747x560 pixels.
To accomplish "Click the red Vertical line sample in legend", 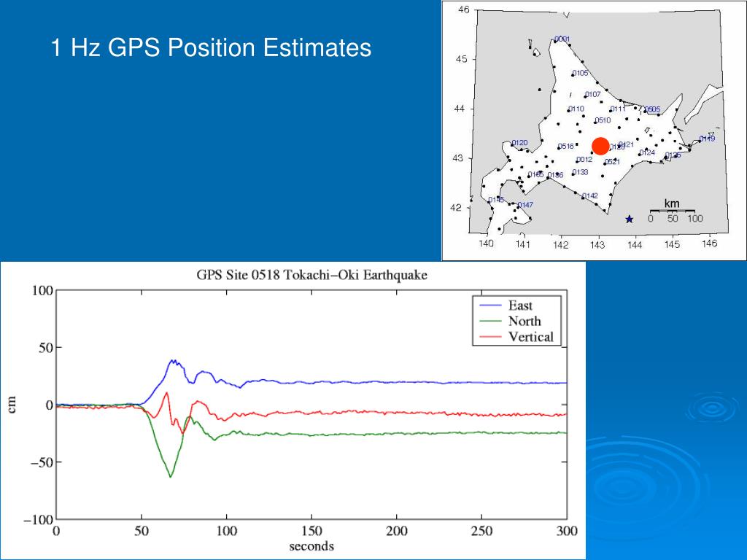I will pyautogui.click(x=491, y=337).
